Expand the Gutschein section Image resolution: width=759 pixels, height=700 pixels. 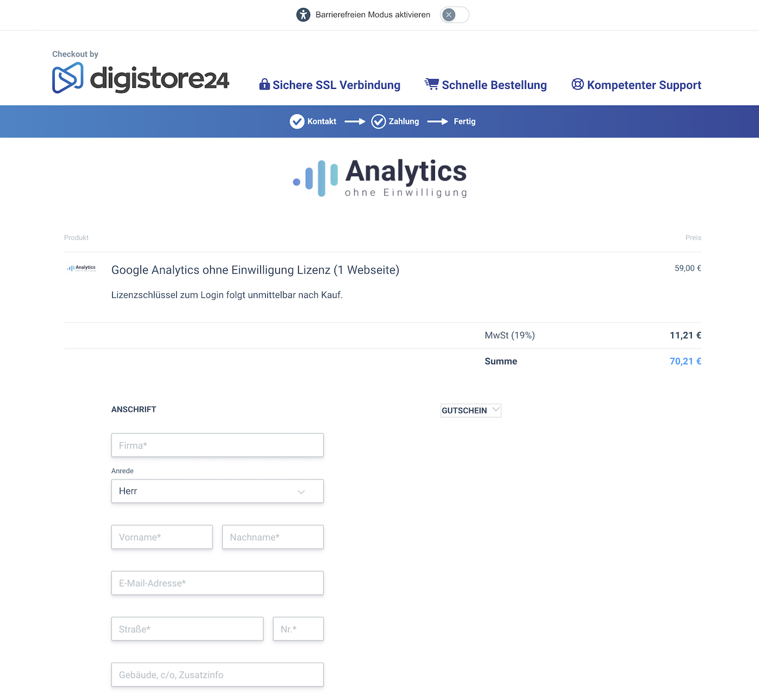[x=471, y=411]
